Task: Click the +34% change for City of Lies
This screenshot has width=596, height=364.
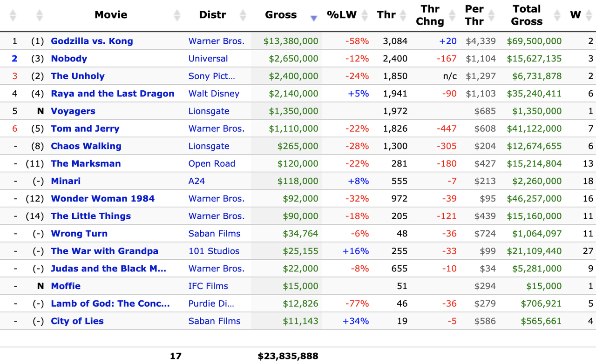Action: click(356, 321)
